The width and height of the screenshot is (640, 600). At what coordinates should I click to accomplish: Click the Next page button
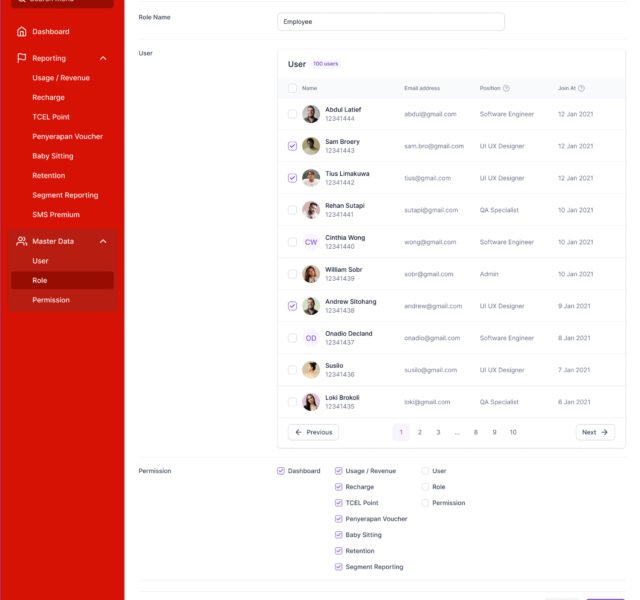595,432
